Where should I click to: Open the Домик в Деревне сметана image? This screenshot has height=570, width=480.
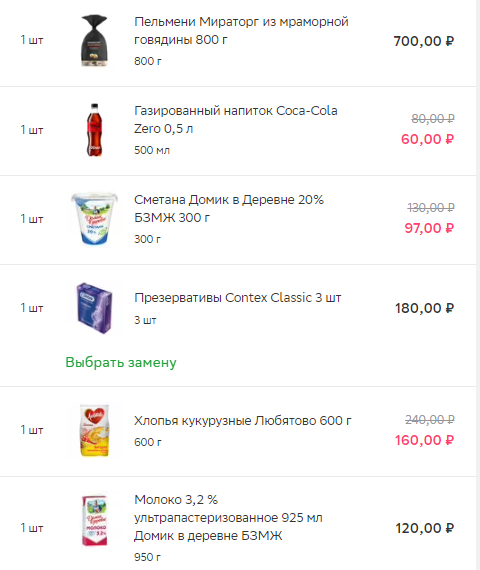[x=95, y=219]
